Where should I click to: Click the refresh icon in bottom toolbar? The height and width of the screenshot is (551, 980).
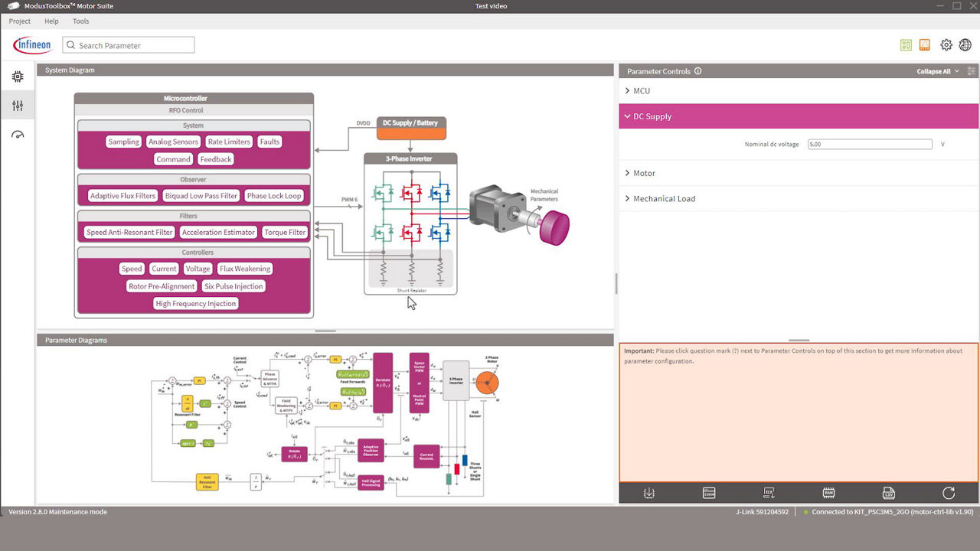[x=948, y=494]
